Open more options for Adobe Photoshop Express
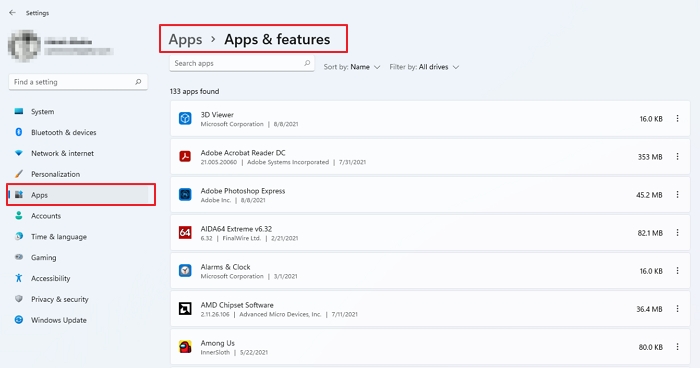 coord(677,195)
